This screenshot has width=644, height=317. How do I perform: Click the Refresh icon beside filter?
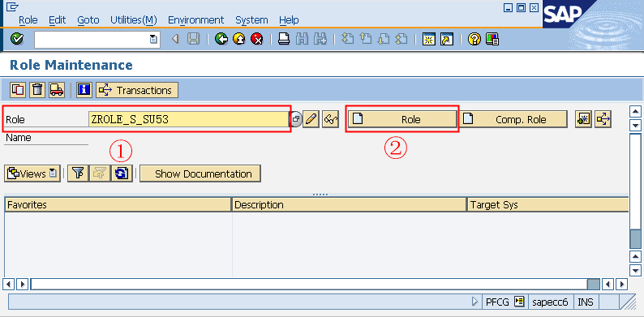click(x=122, y=173)
